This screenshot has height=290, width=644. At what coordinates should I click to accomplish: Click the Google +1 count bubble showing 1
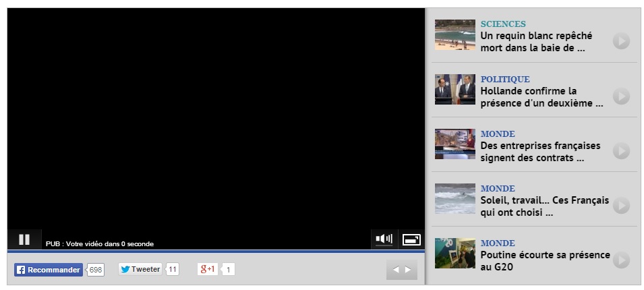tap(228, 270)
